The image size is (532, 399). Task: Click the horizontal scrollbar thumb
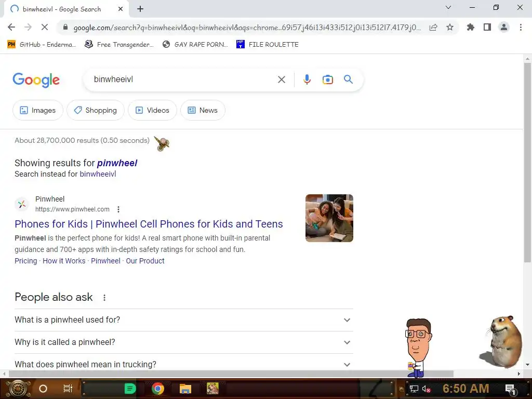231,374
